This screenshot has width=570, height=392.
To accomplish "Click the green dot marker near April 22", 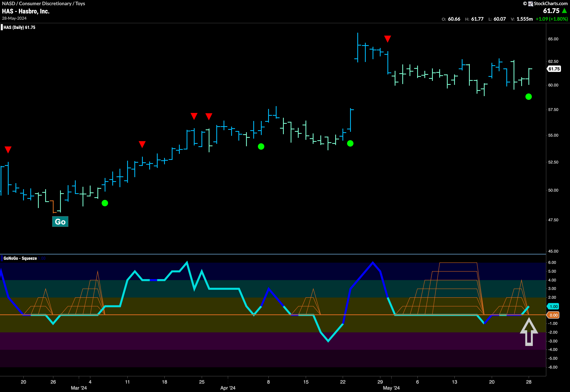I will [x=350, y=143].
